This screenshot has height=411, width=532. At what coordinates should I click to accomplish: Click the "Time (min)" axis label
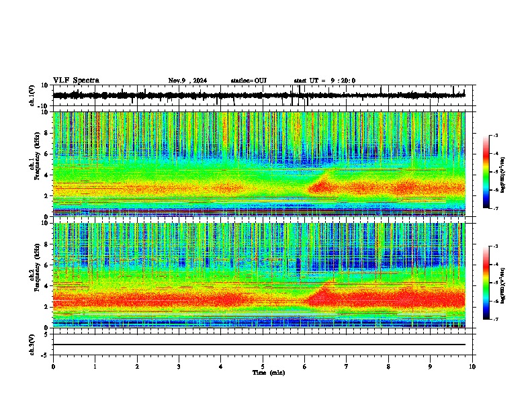point(269,373)
